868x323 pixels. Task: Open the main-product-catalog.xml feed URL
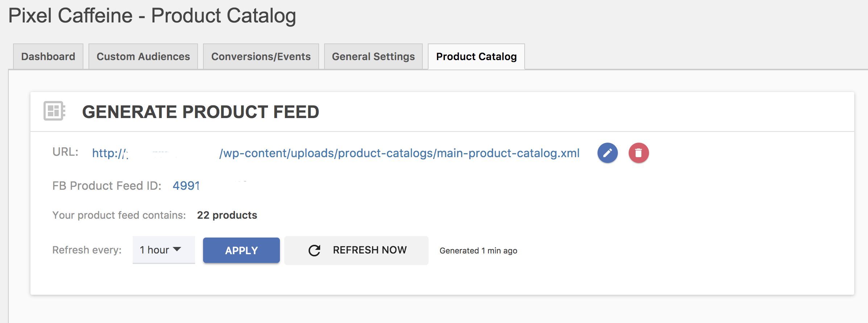[399, 153]
